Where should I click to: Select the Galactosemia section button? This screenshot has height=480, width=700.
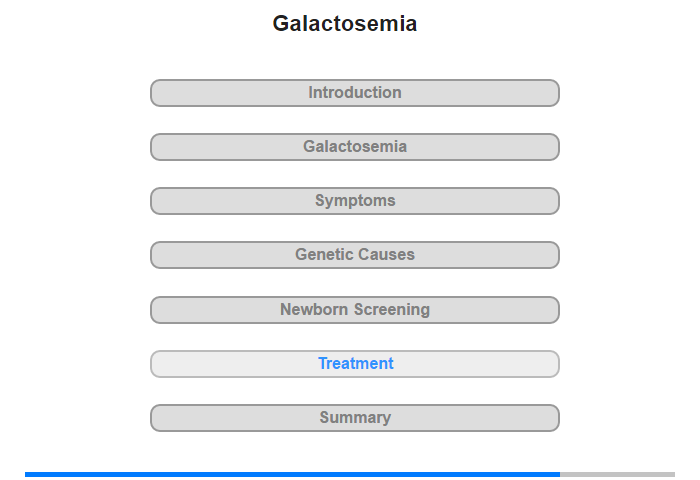pos(354,147)
